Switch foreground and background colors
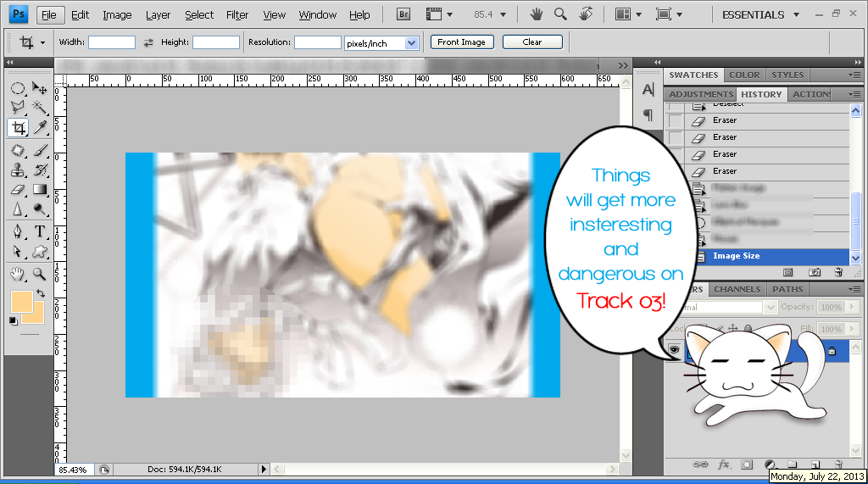Screen dimensions: 868x484 41,293
